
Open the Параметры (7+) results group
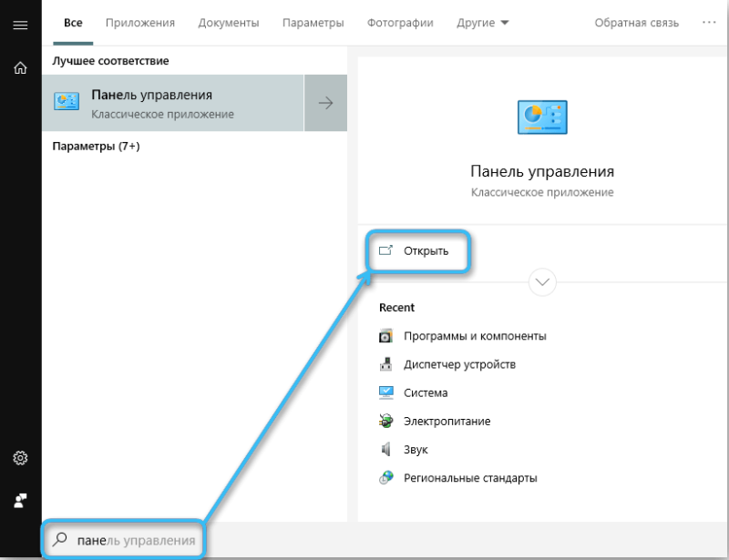(96, 147)
